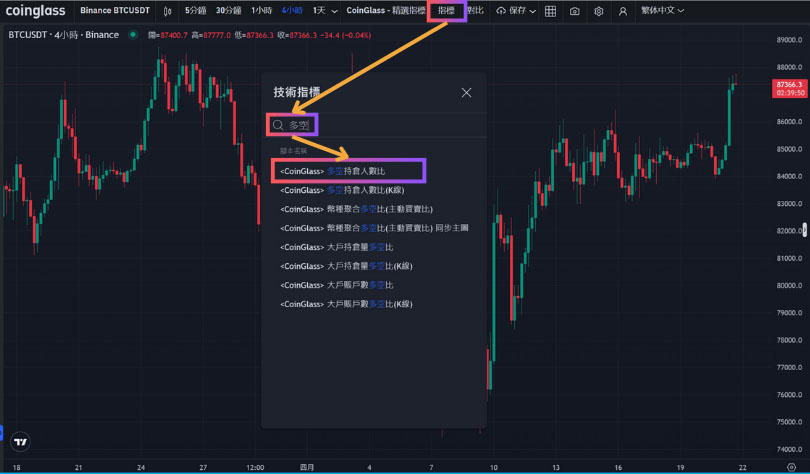Close the 技術指標 dialog
The image size is (810, 474).
tap(466, 92)
